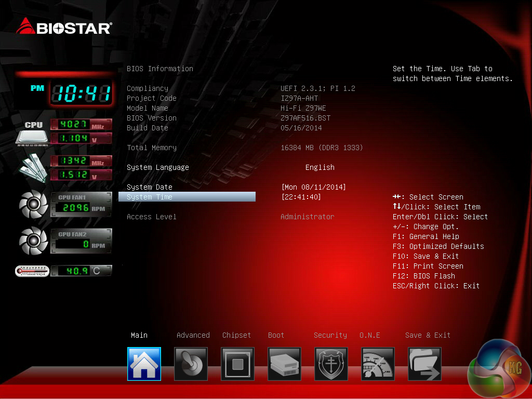The width and height of the screenshot is (532, 399).
Task: Click the BIOS Information heading
Action: pyautogui.click(x=160, y=69)
